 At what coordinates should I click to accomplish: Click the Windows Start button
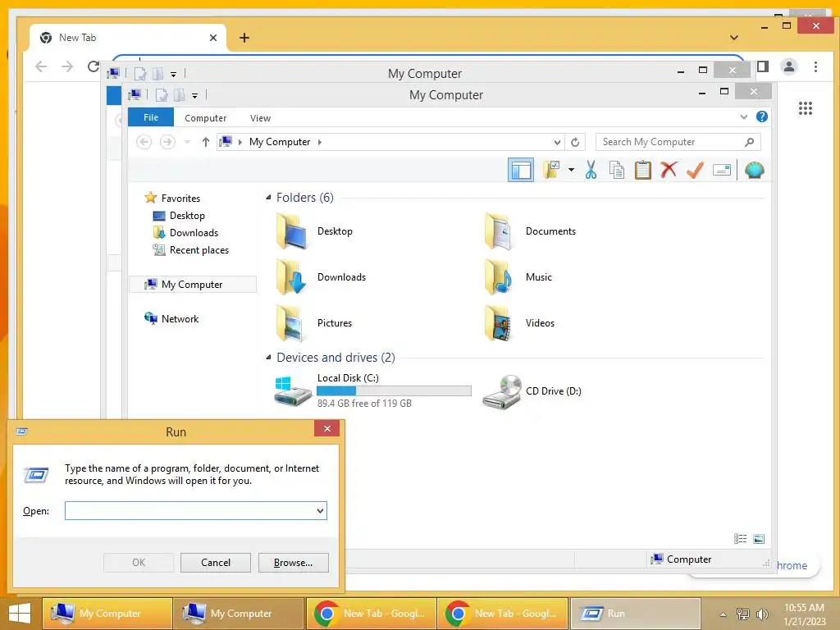20,614
